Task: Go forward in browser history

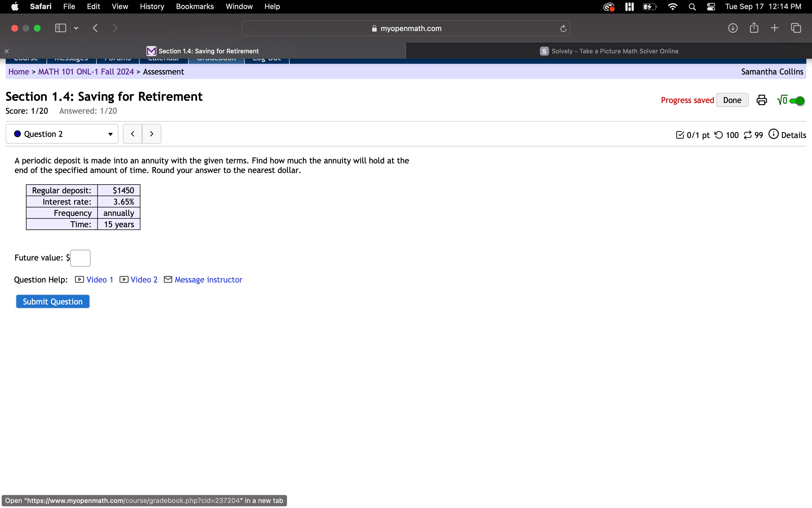Action: (x=115, y=28)
